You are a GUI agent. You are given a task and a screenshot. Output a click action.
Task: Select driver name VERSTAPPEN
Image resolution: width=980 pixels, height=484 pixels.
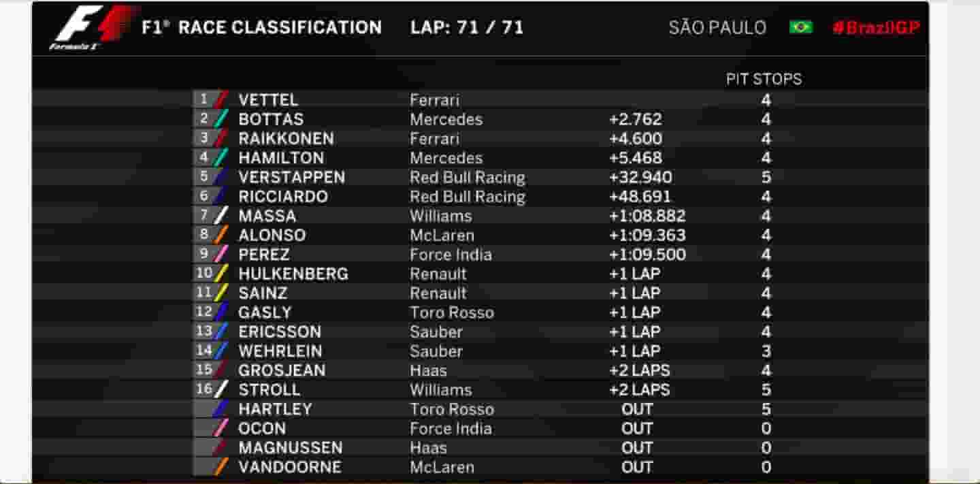click(291, 177)
